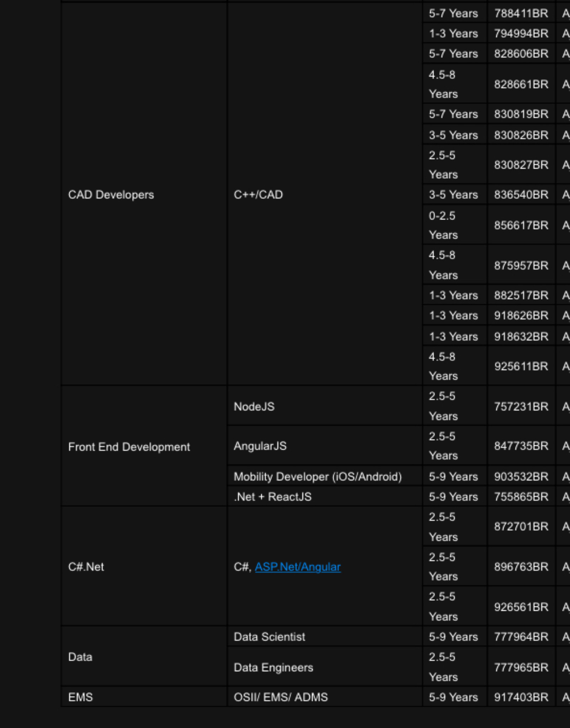Select job ID 836540BR
Screen dimensions: 570x728
[x=521, y=194]
